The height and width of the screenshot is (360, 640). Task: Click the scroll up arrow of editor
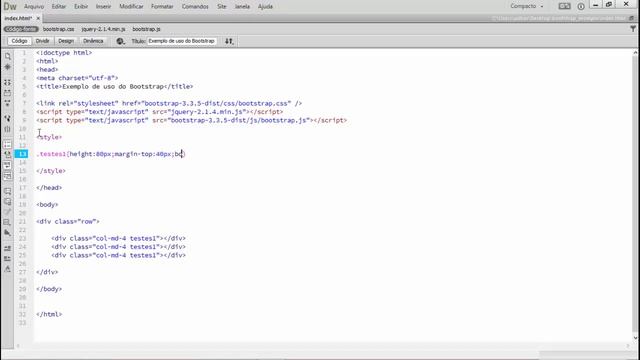coord(635,53)
